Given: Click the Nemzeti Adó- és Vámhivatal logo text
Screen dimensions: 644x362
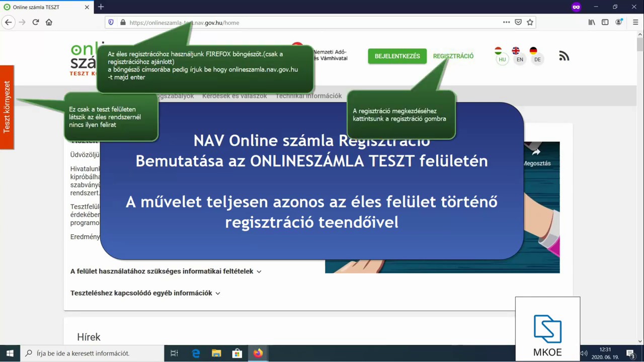Looking at the screenshot, I should coord(330,55).
